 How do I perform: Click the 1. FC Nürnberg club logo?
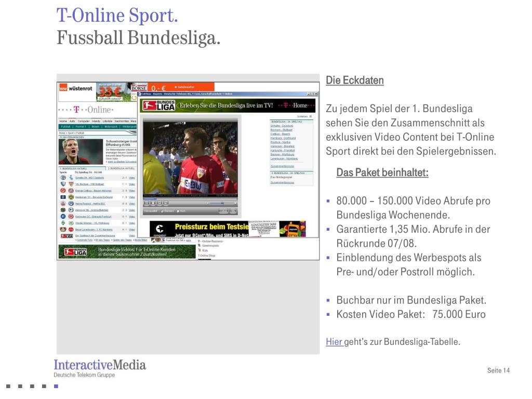click(x=71, y=229)
